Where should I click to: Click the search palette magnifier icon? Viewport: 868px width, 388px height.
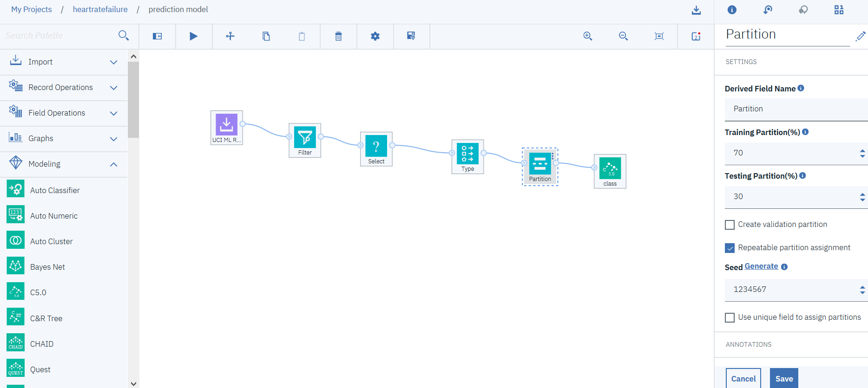124,35
